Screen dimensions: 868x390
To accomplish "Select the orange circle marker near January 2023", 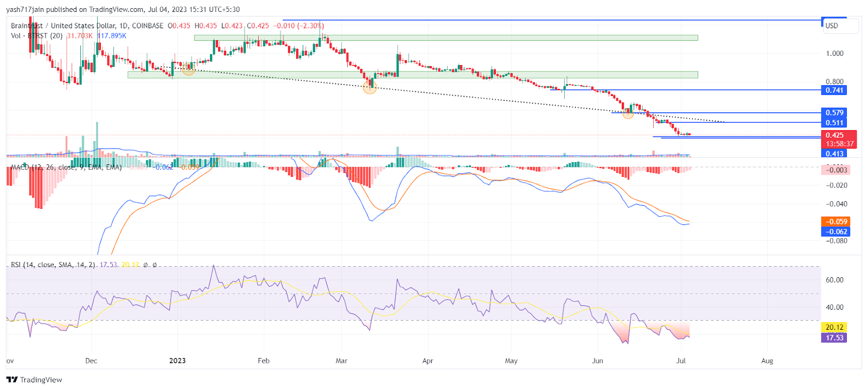I will click(188, 69).
